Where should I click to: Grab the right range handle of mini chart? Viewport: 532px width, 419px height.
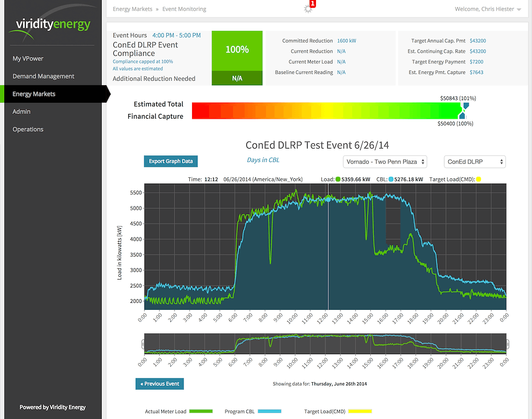[x=507, y=343]
